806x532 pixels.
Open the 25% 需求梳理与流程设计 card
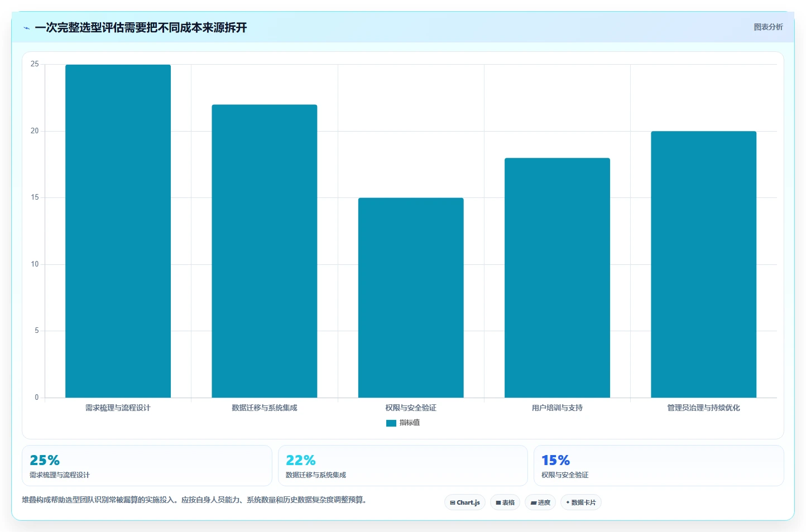click(x=147, y=466)
